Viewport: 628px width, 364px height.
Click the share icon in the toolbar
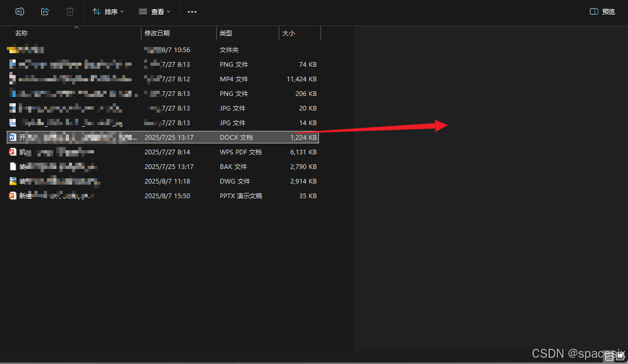pos(45,11)
